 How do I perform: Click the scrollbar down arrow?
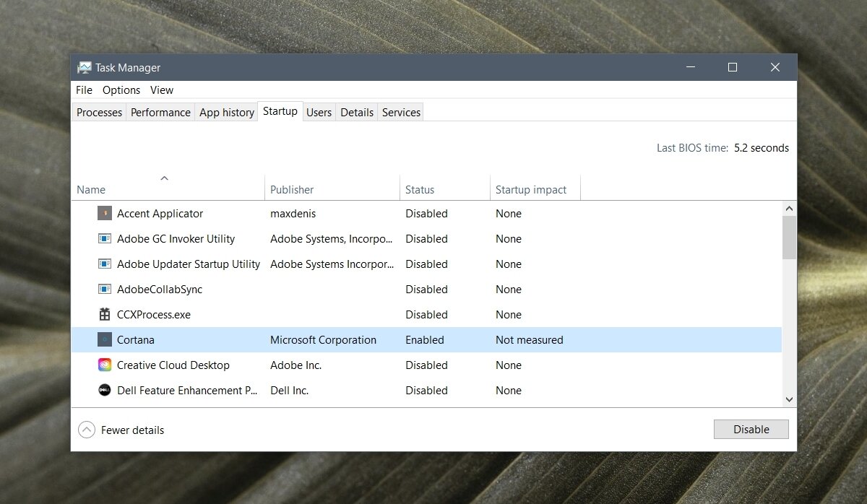789,399
